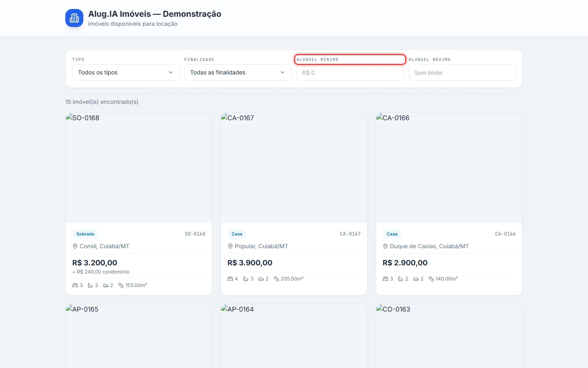This screenshot has height=368, width=588.
Task: Click bathroom icon on the CA-0167 card
Action: pos(246,279)
